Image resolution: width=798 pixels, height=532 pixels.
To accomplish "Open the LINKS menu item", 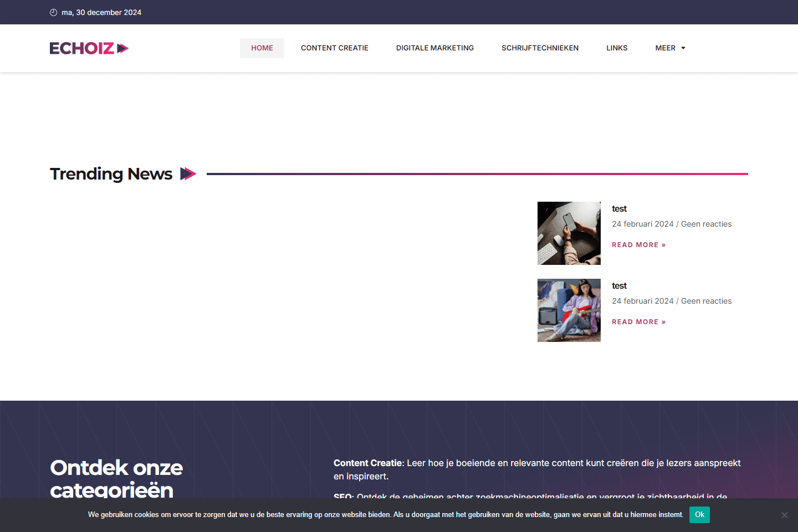I will click(x=617, y=48).
